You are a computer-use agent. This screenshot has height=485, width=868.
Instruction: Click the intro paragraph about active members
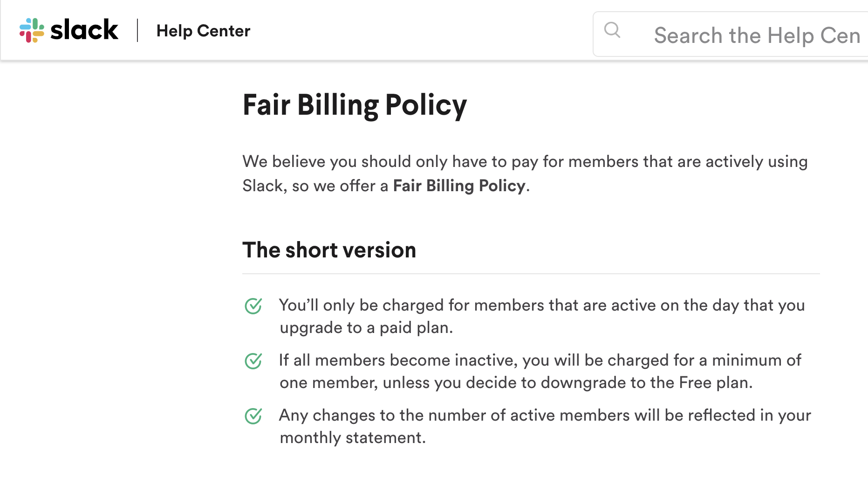[x=525, y=173]
